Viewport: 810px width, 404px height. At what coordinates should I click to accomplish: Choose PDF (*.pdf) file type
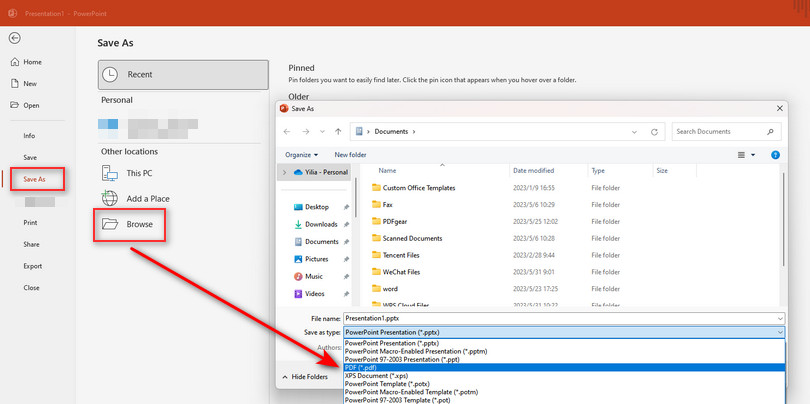coord(564,368)
